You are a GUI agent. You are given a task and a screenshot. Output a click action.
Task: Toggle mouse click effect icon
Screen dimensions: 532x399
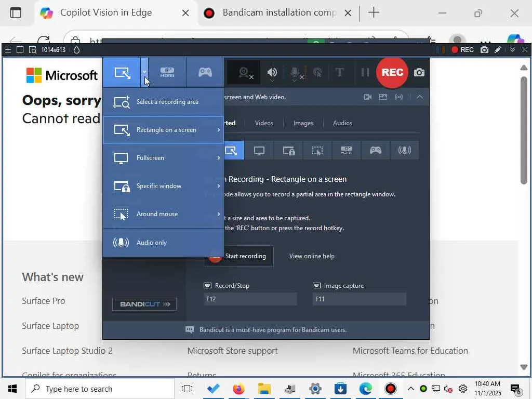click(317, 72)
